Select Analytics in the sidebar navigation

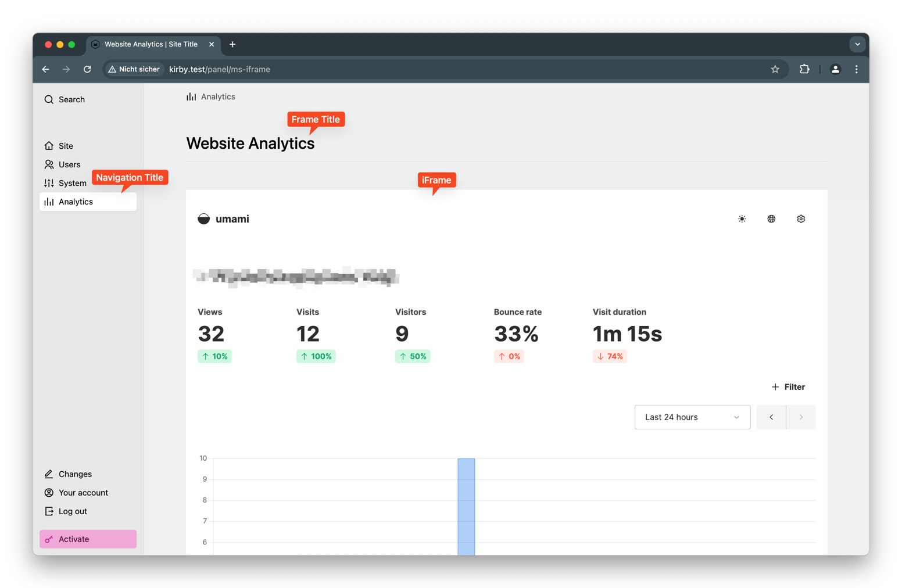pyautogui.click(x=88, y=202)
